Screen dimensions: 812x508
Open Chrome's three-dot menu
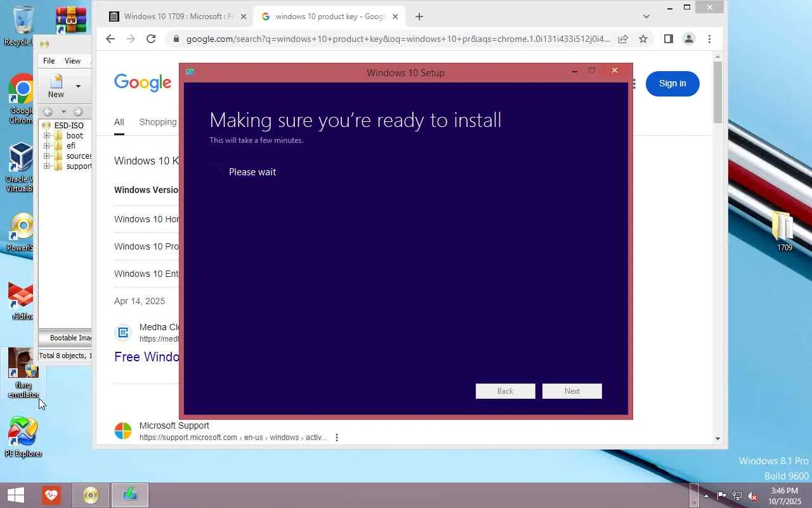709,39
